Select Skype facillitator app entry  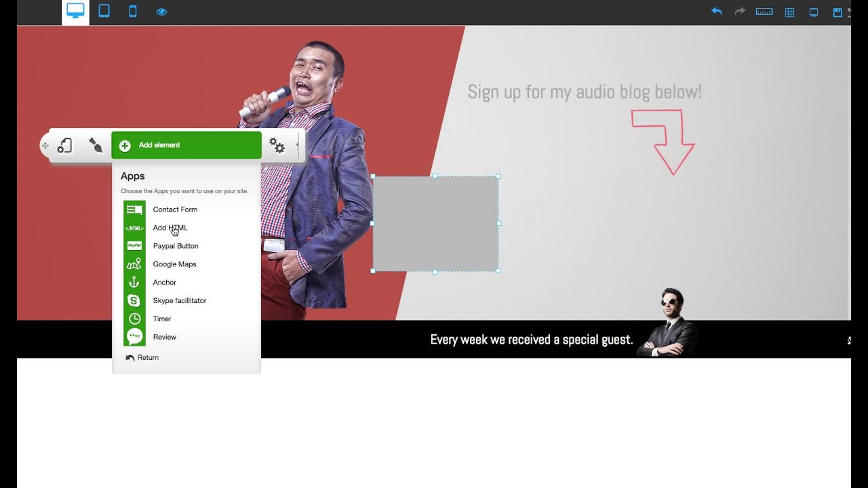coord(180,300)
